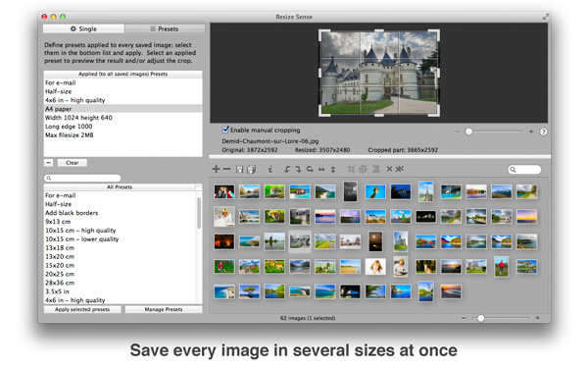Click the greyed-out stack icon in toolbar
588x368 pixels.
click(x=375, y=170)
